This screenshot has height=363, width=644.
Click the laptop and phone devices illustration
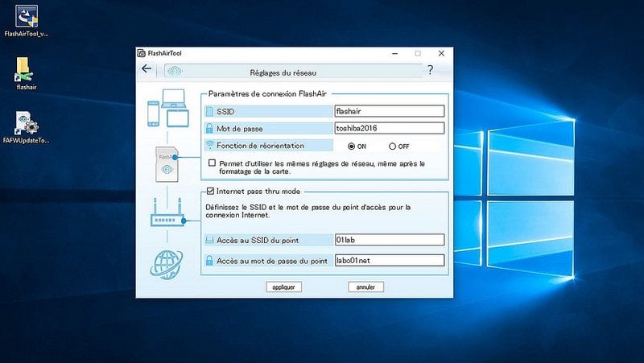168,108
